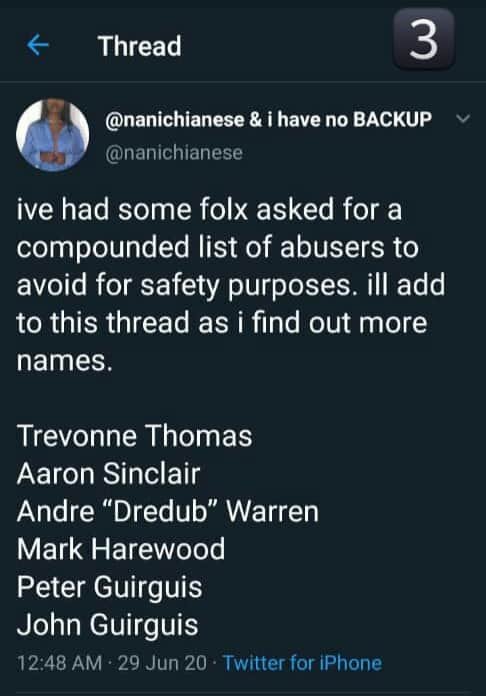
Task: Open the bold display name ending in BACKUP
Action: [x=268, y=119]
